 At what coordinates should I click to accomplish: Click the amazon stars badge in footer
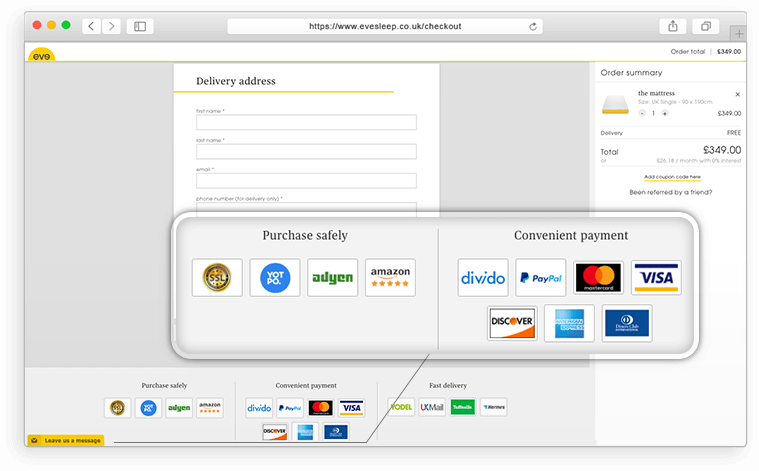[x=210, y=408]
